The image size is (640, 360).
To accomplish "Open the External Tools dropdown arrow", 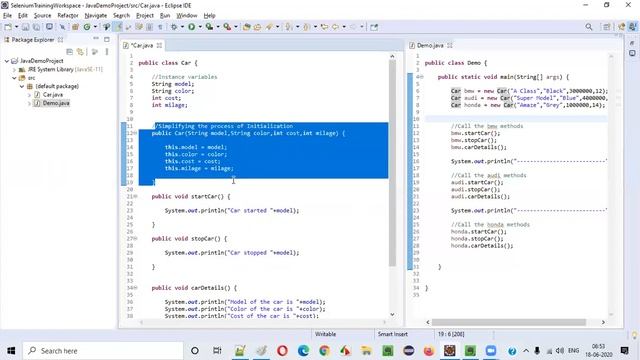I will [236, 27].
